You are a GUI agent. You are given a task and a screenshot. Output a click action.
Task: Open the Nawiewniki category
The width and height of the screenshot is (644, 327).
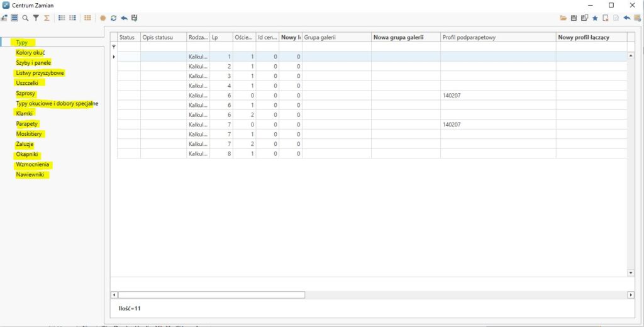30,175
